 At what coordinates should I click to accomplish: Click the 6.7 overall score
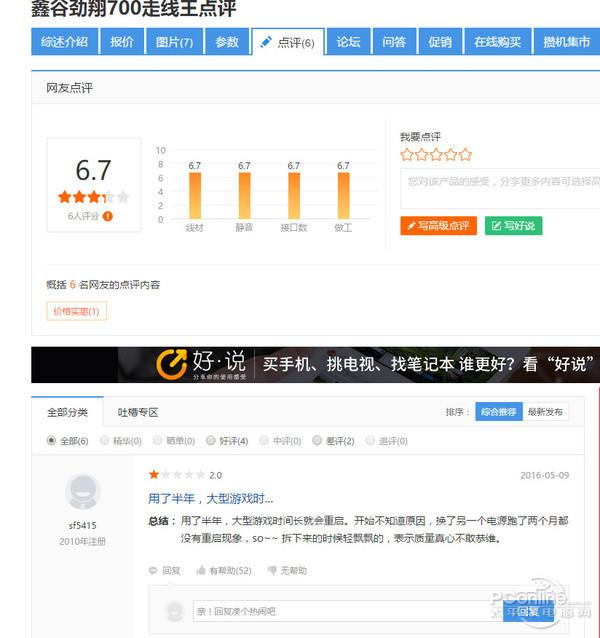93,170
